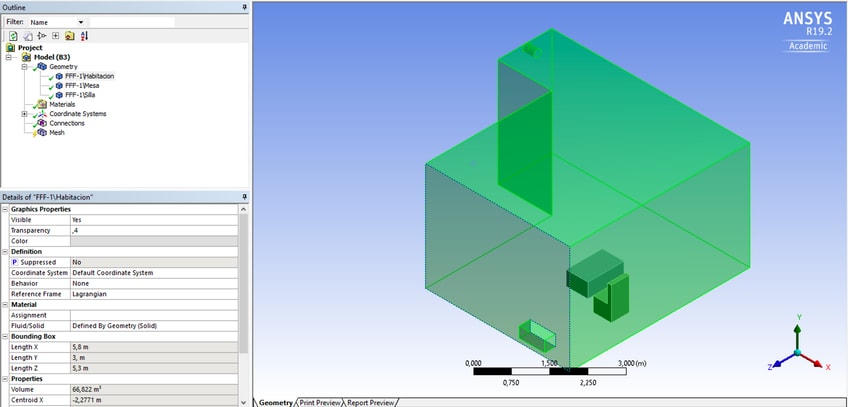Collapse the Material section in Details
This screenshot has width=848, height=407.
(5, 304)
